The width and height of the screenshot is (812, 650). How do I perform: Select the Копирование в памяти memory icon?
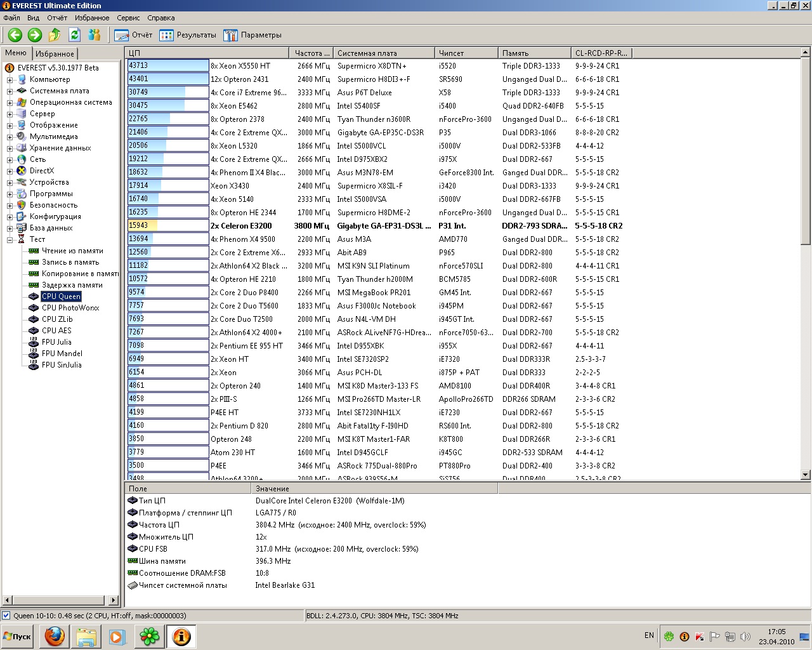pyautogui.click(x=34, y=274)
